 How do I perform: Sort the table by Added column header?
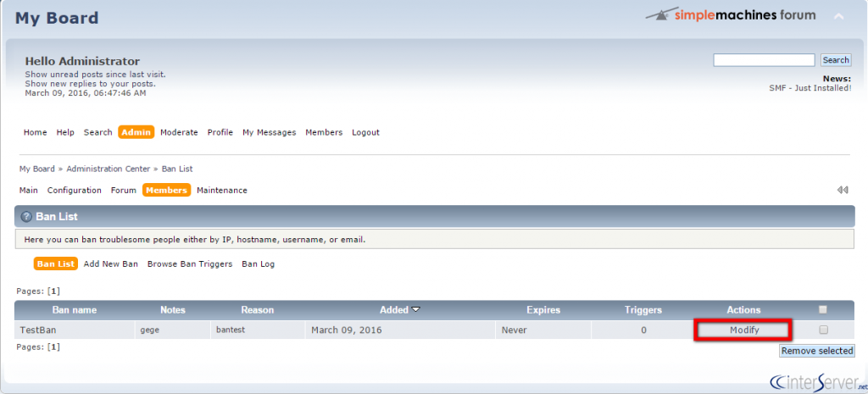pyautogui.click(x=394, y=310)
